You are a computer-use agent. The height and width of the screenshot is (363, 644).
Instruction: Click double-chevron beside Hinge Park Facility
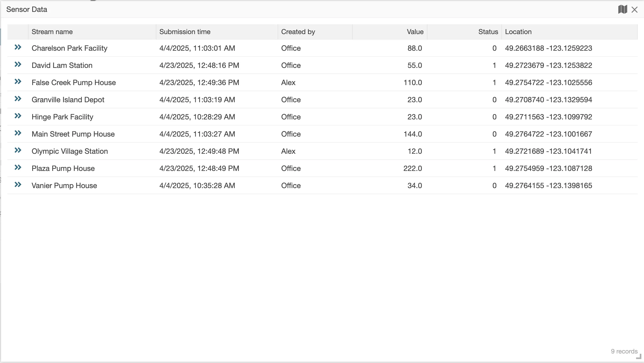(18, 116)
